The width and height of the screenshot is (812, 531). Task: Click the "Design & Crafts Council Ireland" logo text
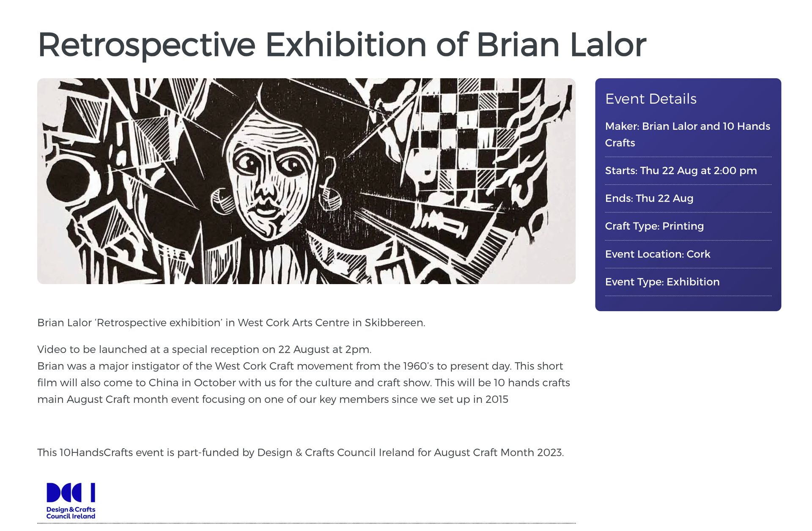click(x=71, y=513)
